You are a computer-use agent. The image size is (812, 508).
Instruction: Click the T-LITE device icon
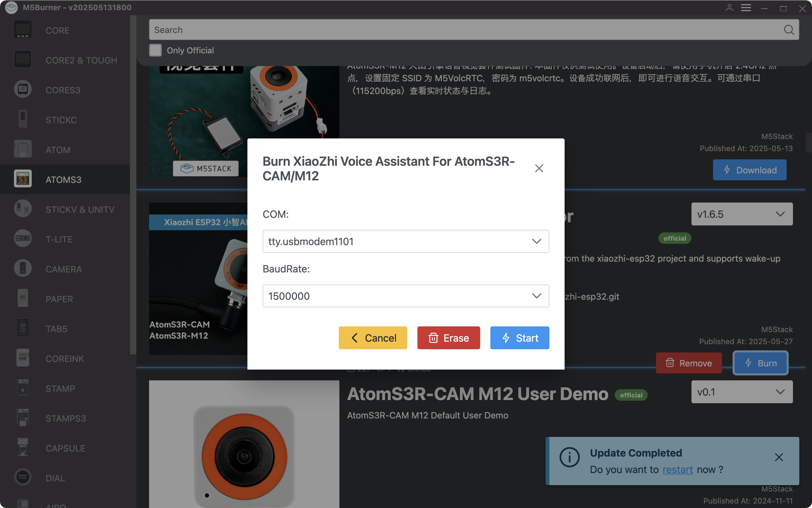click(23, 239)
